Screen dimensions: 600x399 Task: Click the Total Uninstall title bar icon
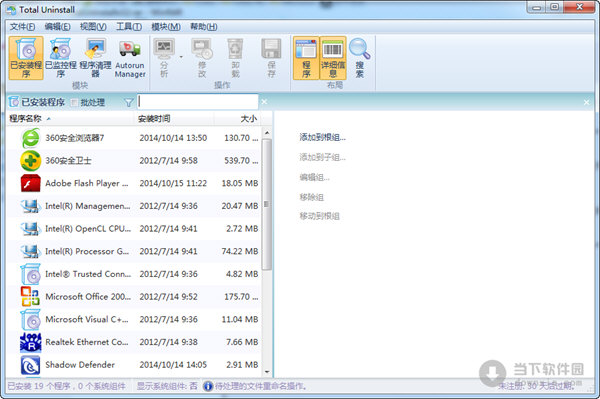(x=11, y=10)
